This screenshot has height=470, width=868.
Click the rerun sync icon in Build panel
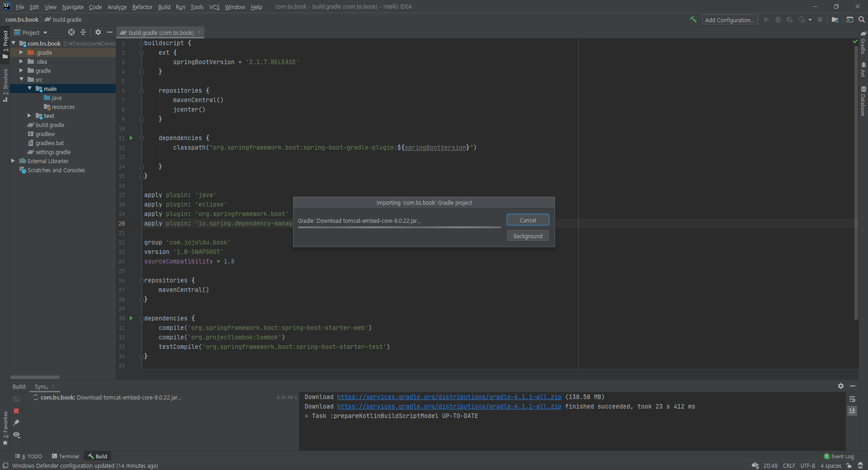[x=16, y=399]
